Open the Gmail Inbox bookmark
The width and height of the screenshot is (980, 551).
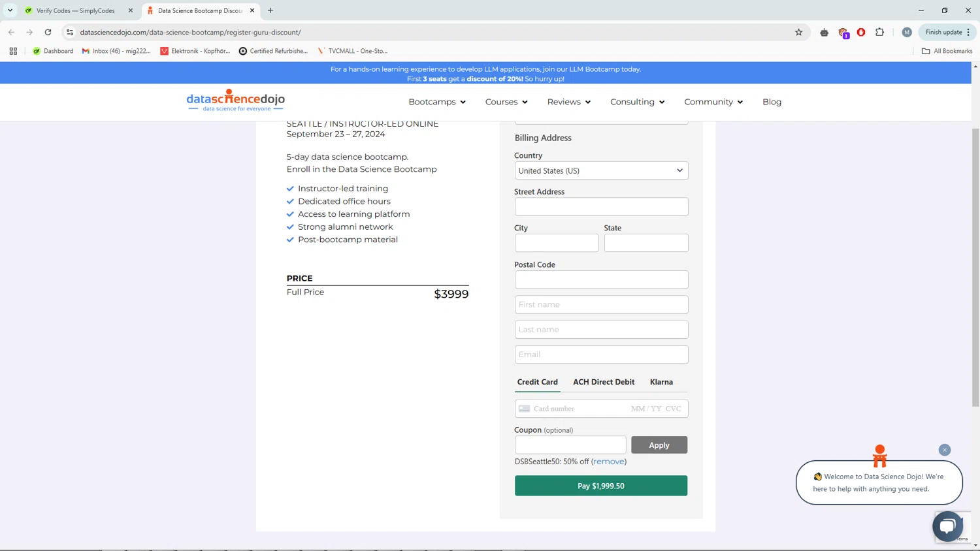pos(116,51)
